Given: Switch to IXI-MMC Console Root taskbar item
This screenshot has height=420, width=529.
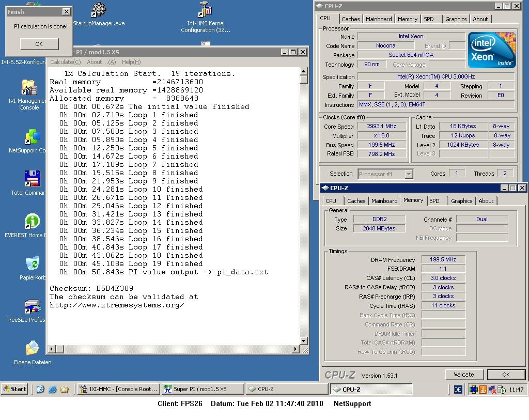Looking at the screenshot, I should click(x=118, y=389).
